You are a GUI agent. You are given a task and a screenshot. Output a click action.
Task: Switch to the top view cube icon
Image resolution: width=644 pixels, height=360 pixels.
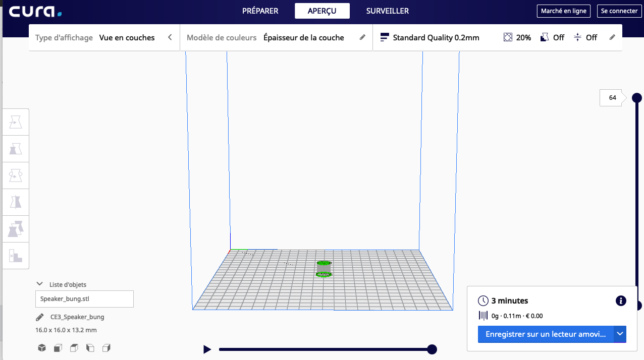click(74, 348)
